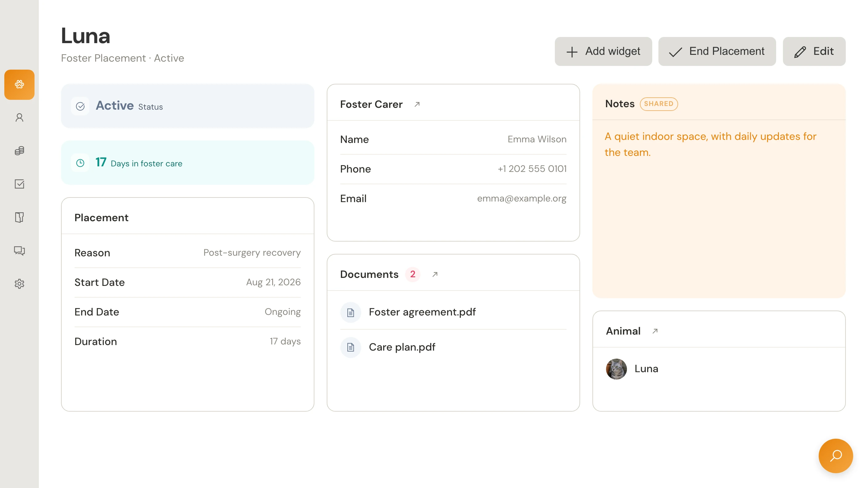This screenshot has height=488, width=868.
Task: Click Foster agreement.pdf file icon
Action: [350, 312]
